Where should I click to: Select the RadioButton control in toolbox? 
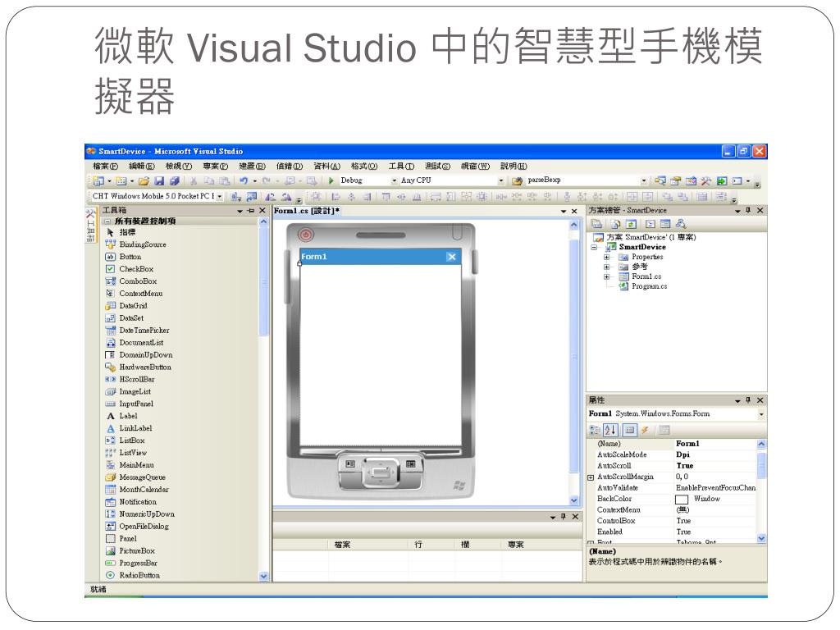[134, 575]
